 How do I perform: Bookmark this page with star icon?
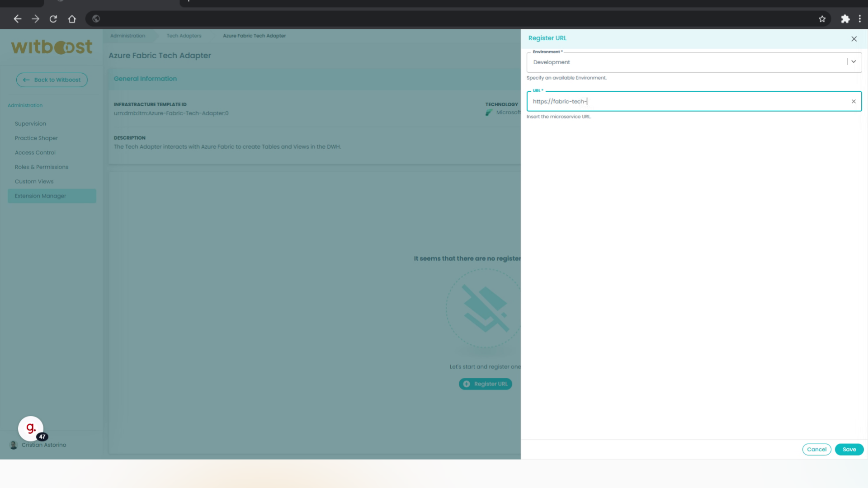point(822,19)
